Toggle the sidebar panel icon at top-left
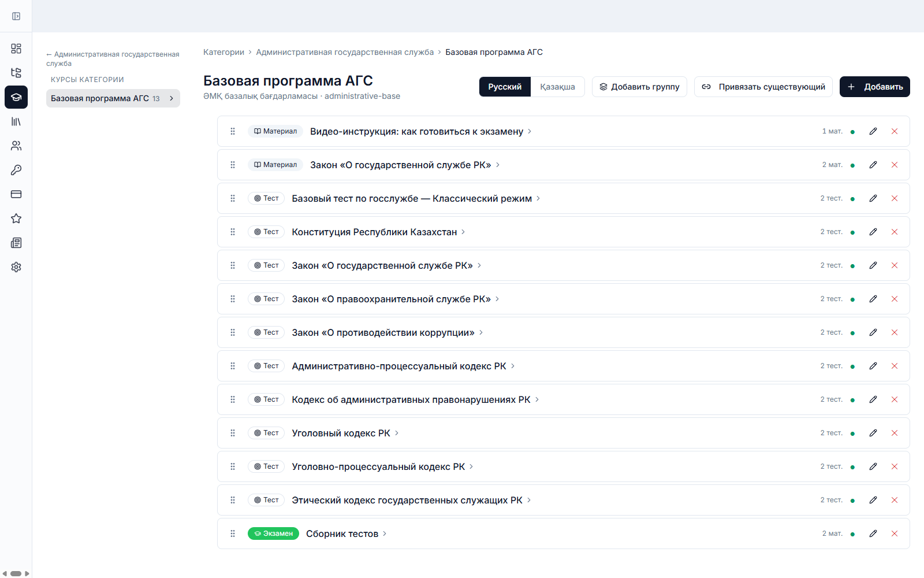The height and width of the screenshot is (578, 924). pyautogui.click(x=16, y=16)
